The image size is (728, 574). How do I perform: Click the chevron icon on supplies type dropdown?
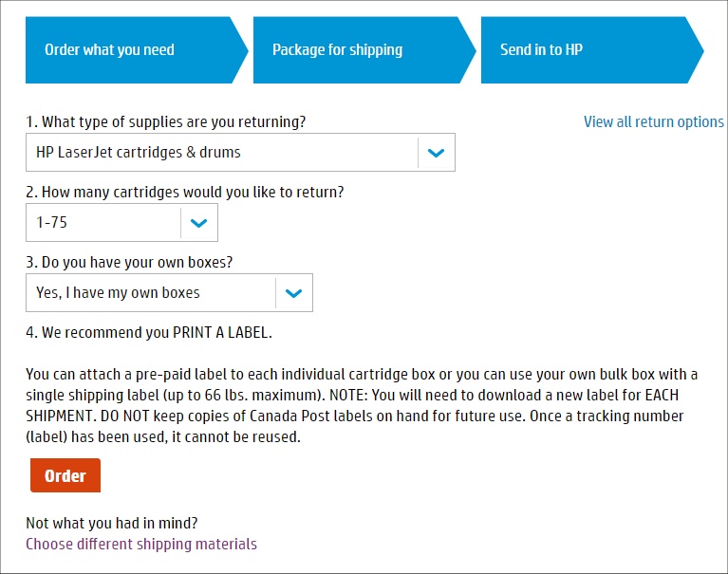pos(436,153)
